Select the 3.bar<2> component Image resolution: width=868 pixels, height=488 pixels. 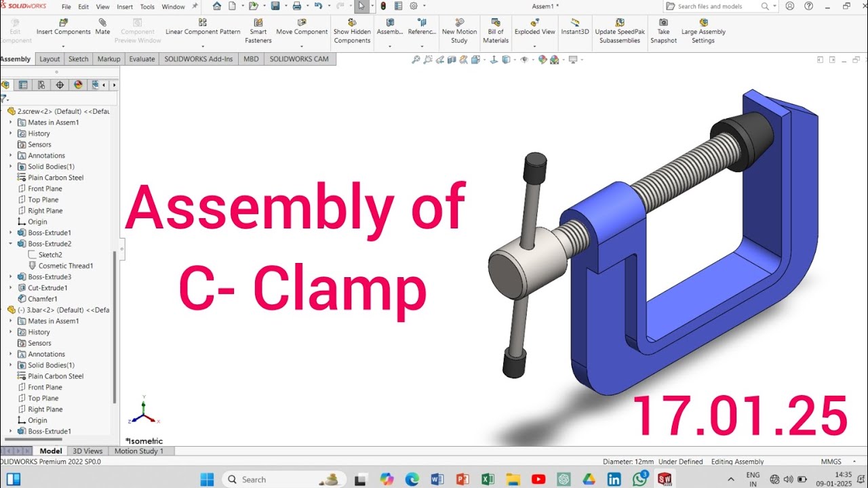58,310
